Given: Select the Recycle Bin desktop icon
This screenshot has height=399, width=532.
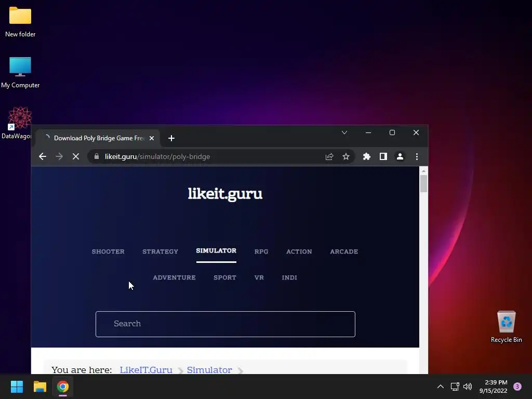Looking at the screenshot, I should [x=506, y=327].
